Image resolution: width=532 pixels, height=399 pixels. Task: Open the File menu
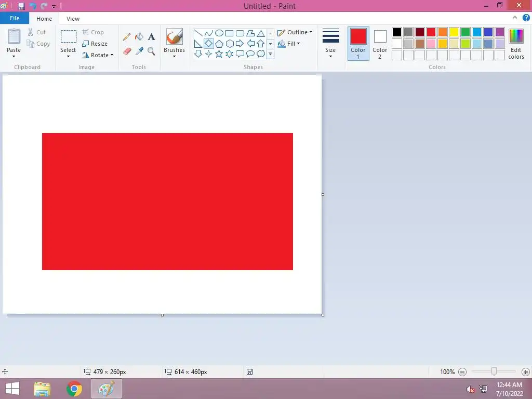[15, 18]
